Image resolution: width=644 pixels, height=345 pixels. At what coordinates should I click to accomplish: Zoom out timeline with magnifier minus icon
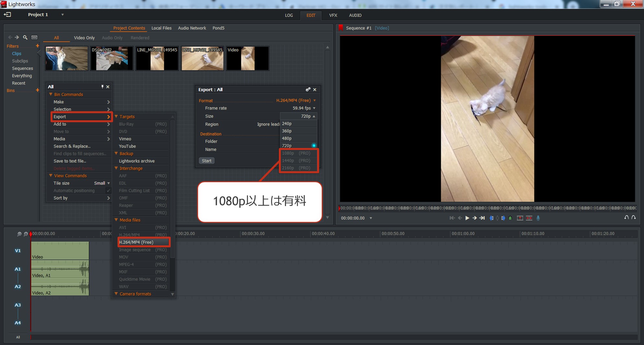pos(26,234)
